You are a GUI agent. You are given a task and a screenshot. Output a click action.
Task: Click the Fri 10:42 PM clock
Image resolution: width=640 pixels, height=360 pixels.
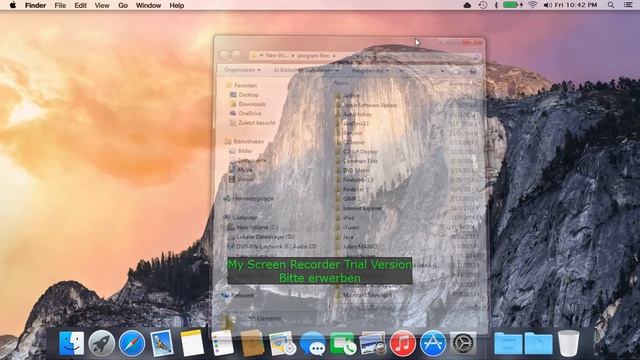(x=576, y=5)
